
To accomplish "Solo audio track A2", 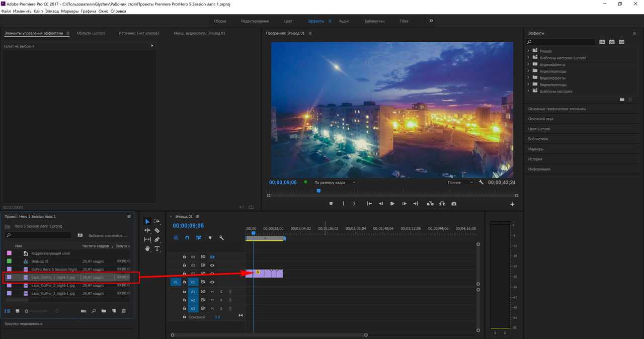I will (221, 300).
